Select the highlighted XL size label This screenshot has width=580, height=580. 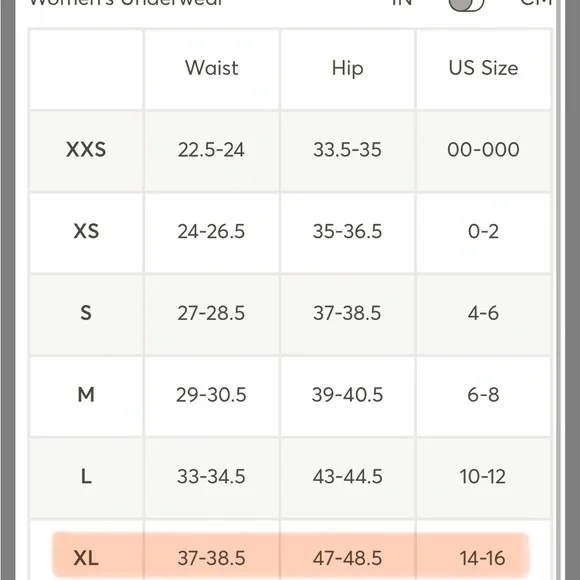[x=86, y=558]
